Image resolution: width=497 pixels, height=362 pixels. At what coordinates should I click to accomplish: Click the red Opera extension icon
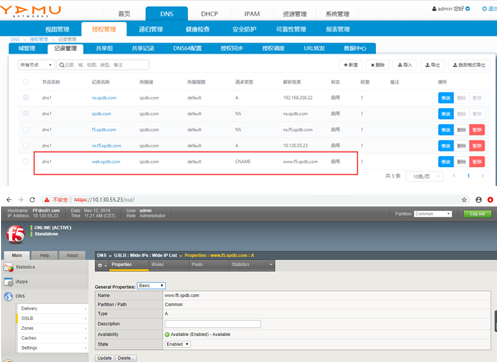tap(490, 200)
